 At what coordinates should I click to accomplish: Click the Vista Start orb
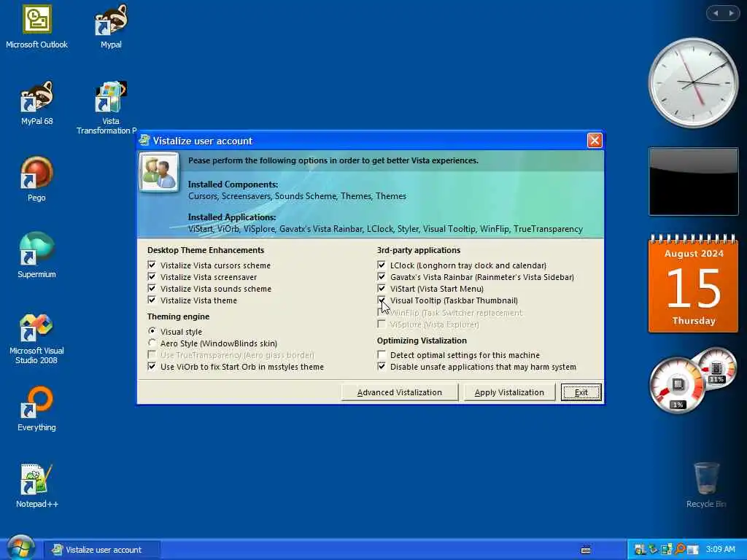click(x=20, y=548)
